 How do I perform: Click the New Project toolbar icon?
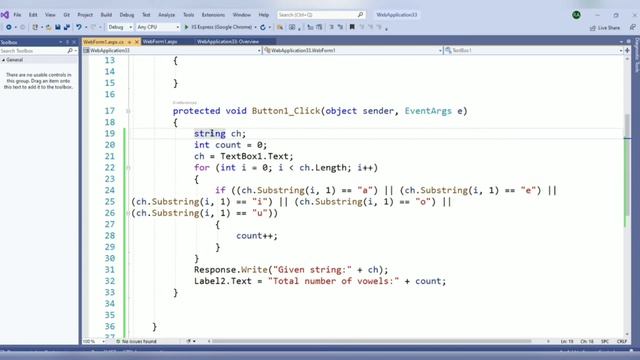[x=35, y=27]
